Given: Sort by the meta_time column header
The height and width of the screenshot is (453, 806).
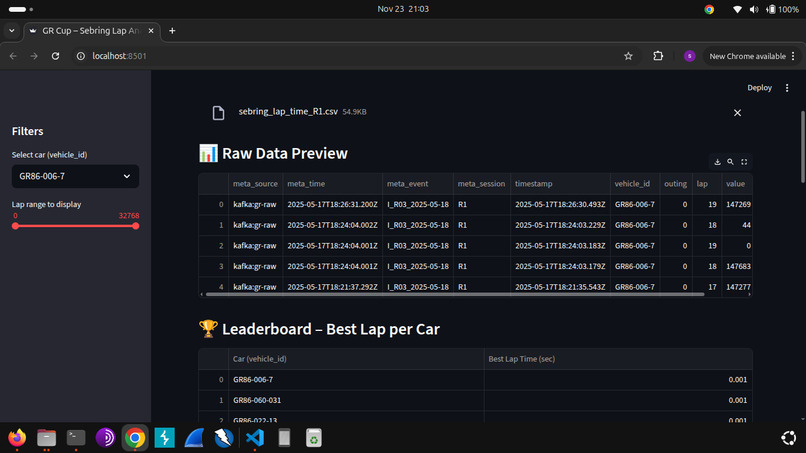Looking at the screenshot, I should click(x=333, y=184).
